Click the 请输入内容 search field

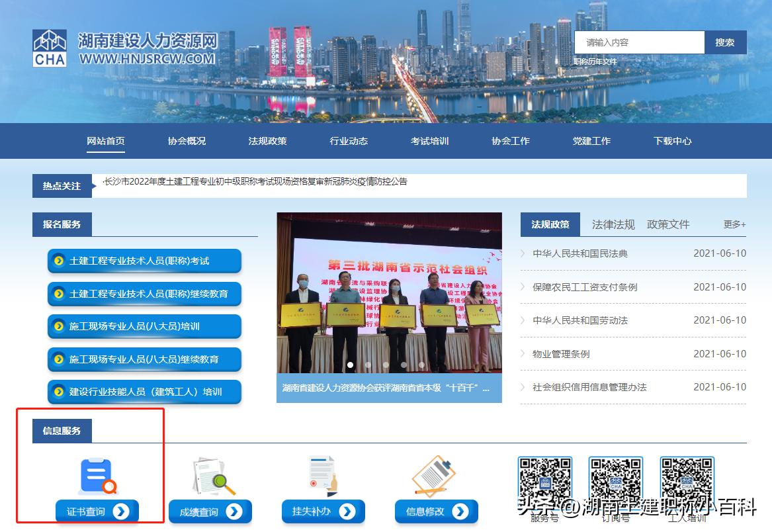click(x=639, y=42)
